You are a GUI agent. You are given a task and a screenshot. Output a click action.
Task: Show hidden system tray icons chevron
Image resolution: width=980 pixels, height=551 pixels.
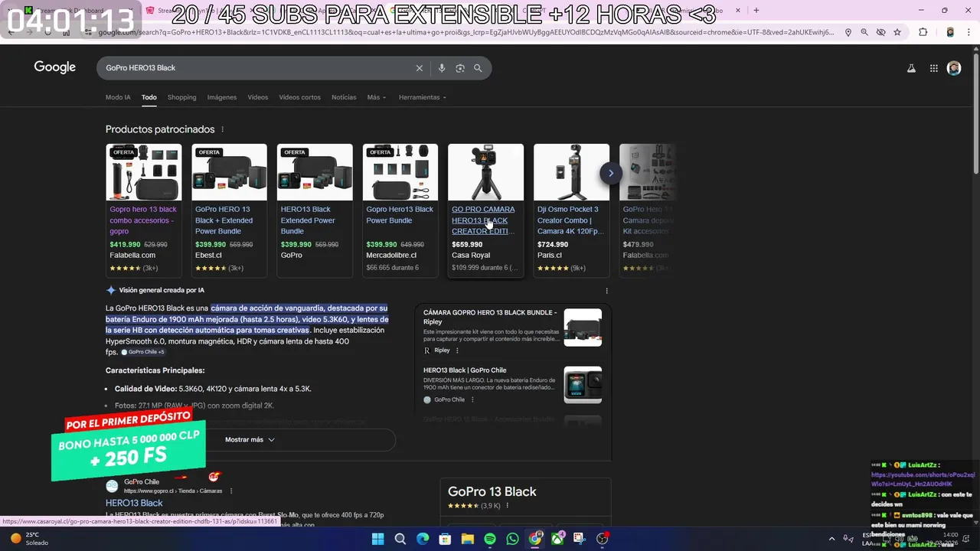pyautogui.click(x=833, y=539)
